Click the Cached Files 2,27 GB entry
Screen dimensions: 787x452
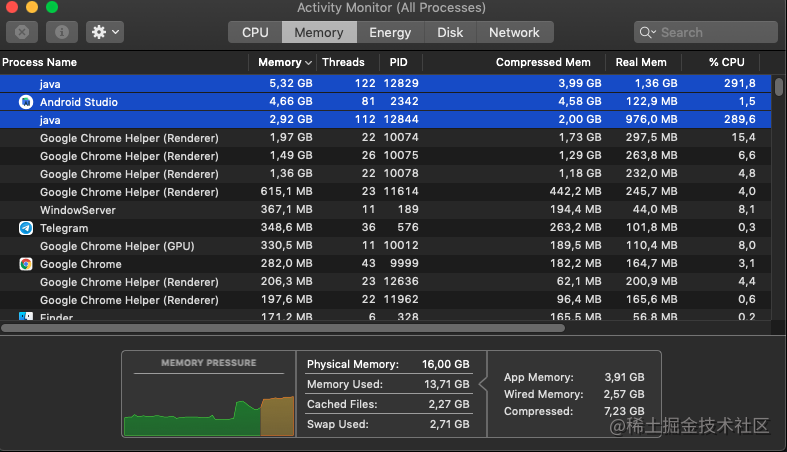click(388, 404)
